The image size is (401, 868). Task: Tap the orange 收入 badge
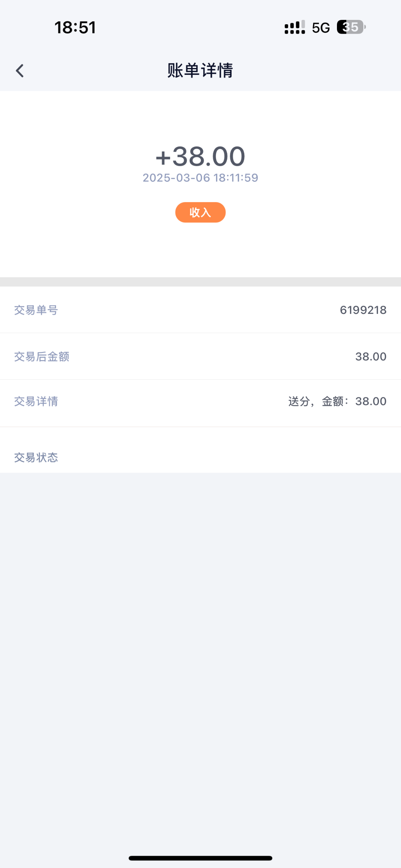coord(200,212)
